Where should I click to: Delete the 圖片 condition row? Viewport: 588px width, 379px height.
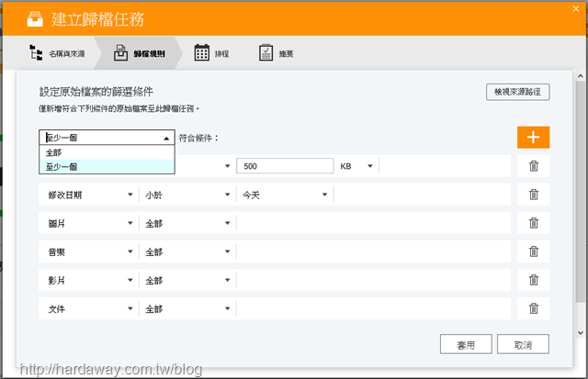pyautogui.click(x=533, y=223)
